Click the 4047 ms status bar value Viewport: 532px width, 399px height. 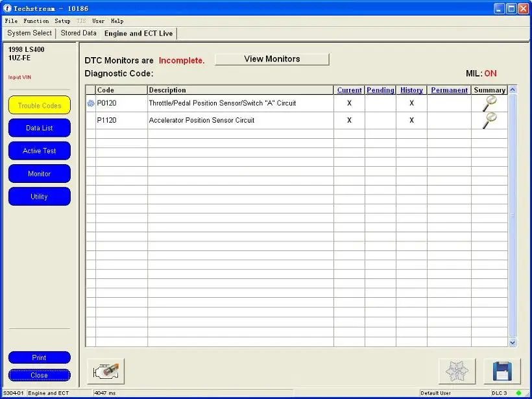(105, 393)
